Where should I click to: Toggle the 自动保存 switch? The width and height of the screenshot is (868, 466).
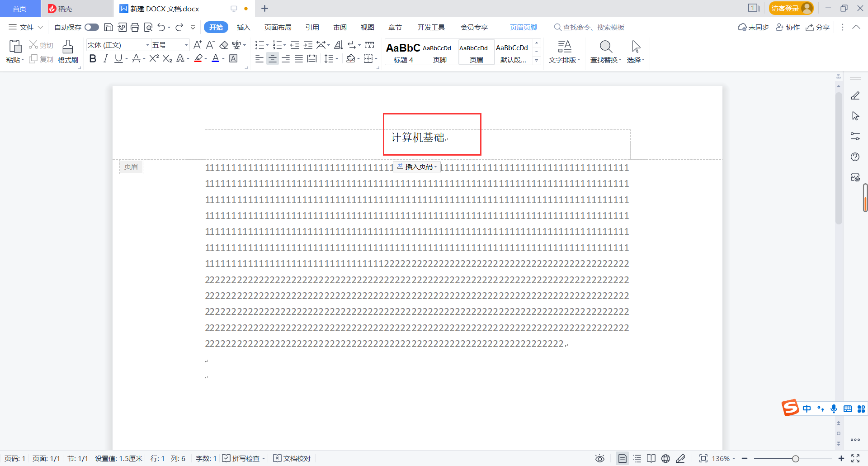coord(92,27)
